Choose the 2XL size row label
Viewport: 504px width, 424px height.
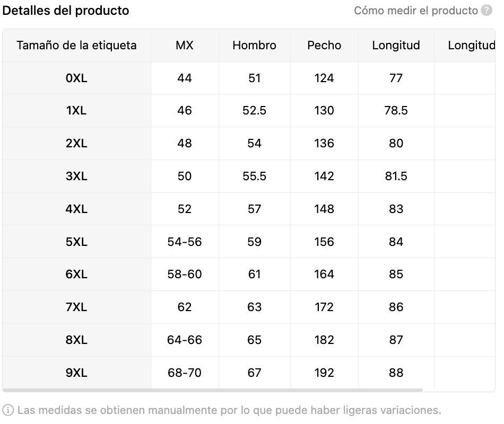point(76,144)
